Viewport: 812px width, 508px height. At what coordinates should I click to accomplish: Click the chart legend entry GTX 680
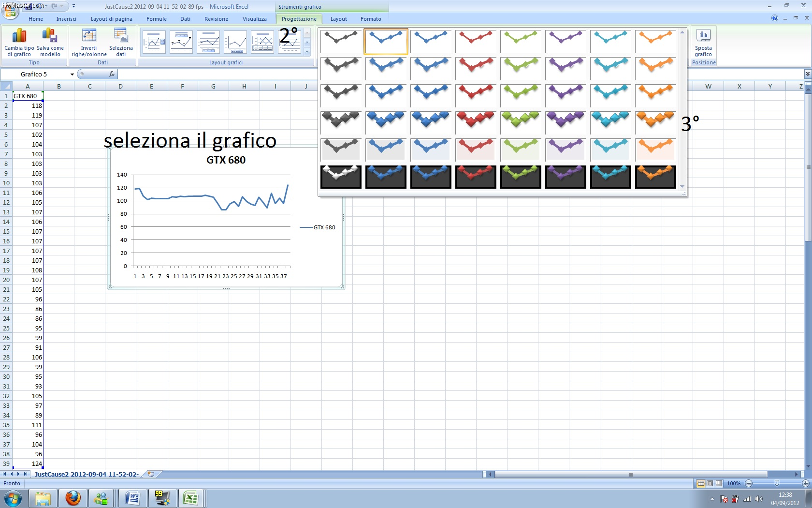[x=318, y=227]
